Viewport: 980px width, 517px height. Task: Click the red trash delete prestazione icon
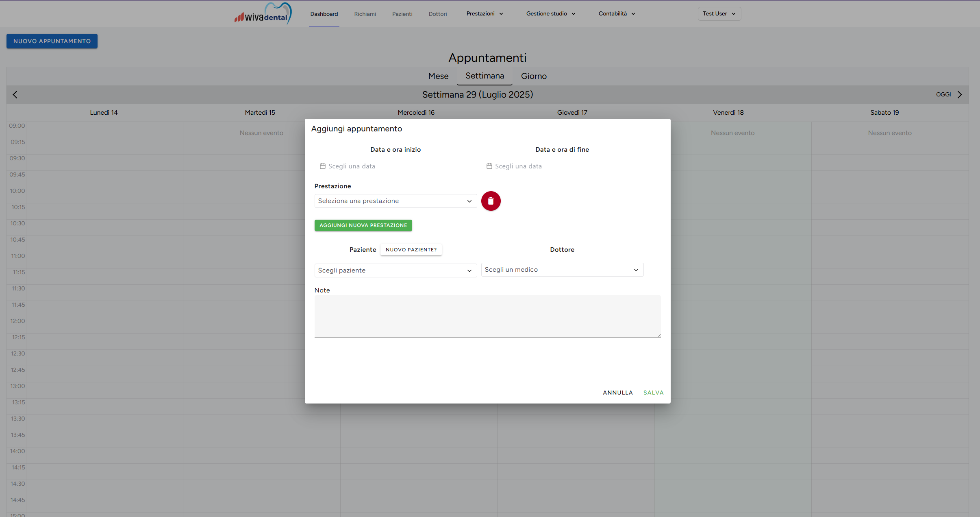pos(491,201)
